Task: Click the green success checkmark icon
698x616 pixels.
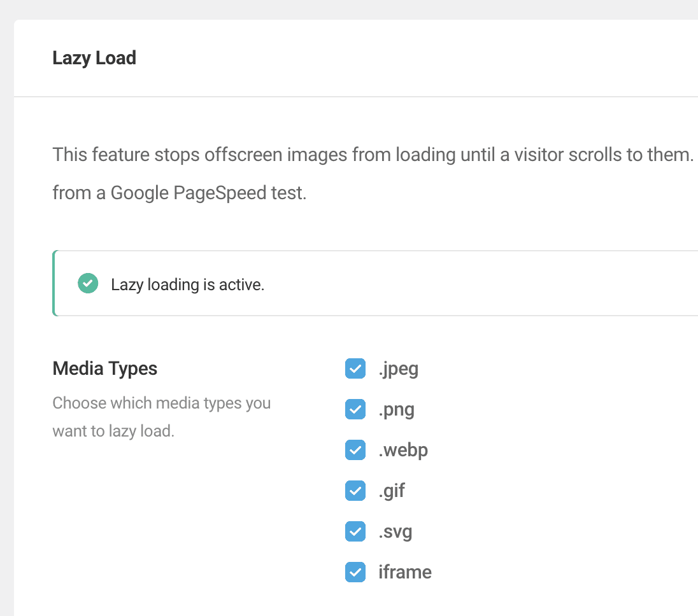Action: pyautogui.click(x=88, y=284)
